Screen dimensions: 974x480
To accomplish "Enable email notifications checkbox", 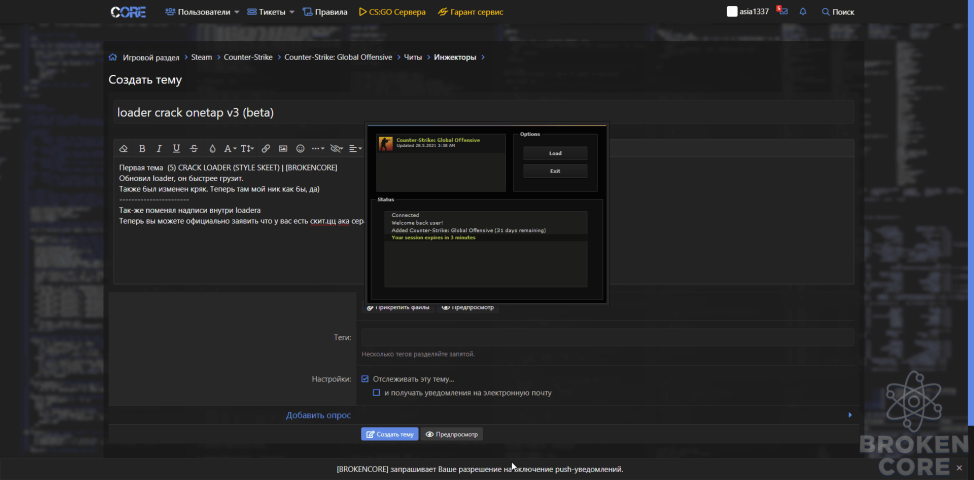I will [376, 392].
